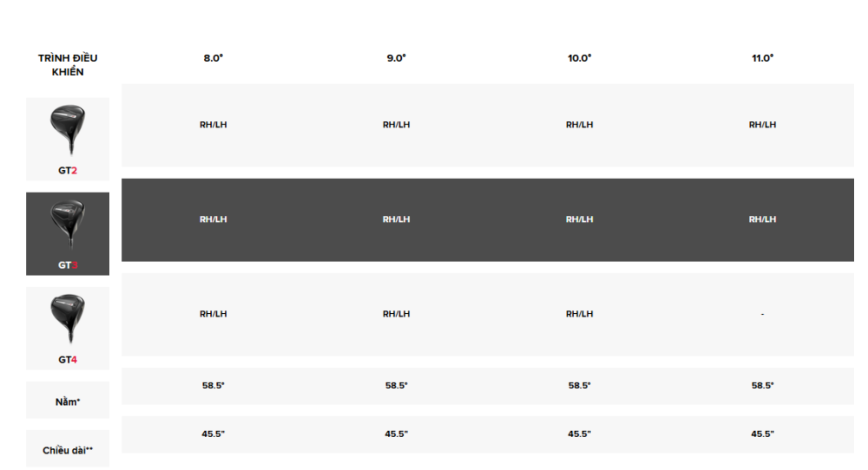
Task: Click the TRÌNH ĐIỀU KHIỂN heading
Action: [x=68, y=65]
